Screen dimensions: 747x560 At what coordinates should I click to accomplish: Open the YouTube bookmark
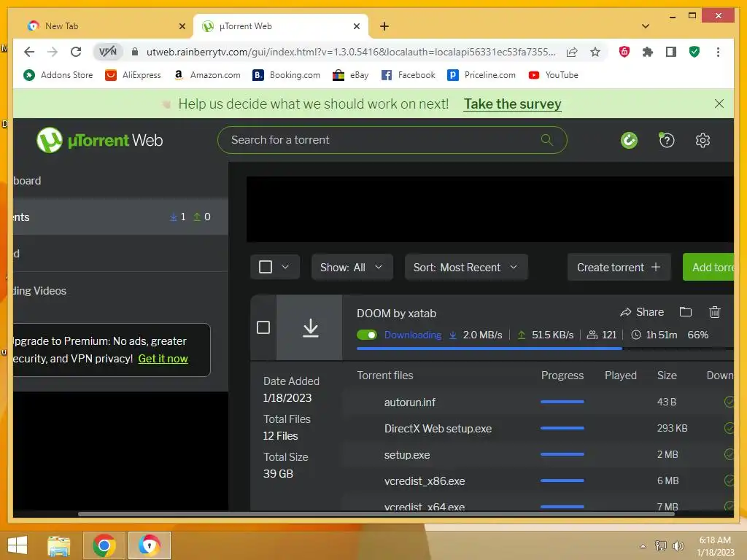(553, 75)
